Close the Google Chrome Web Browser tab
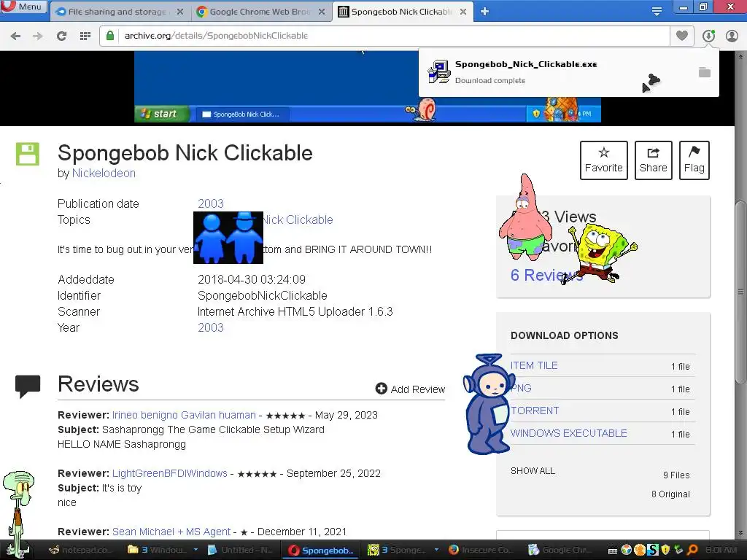Screen dimensions: 747x560 (x=322, y=12)
